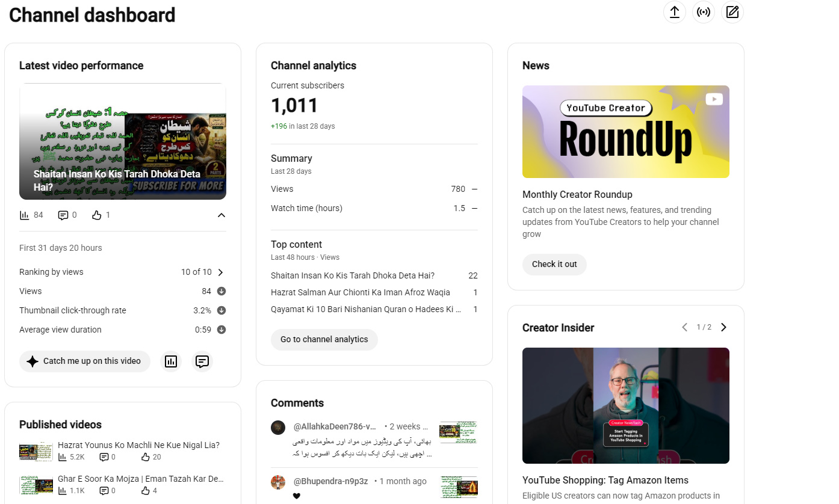Open the YouTube Creator RoundUp thumbnail
Image resolution: width=839 pixels, height=504 pixels.
coord(626,132)
